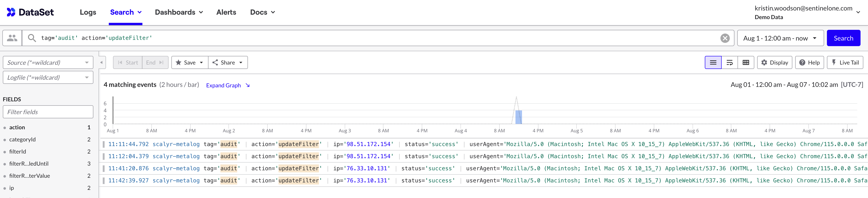Open Help question mark button
Screen dimensions: 868x198
[809, 62]
